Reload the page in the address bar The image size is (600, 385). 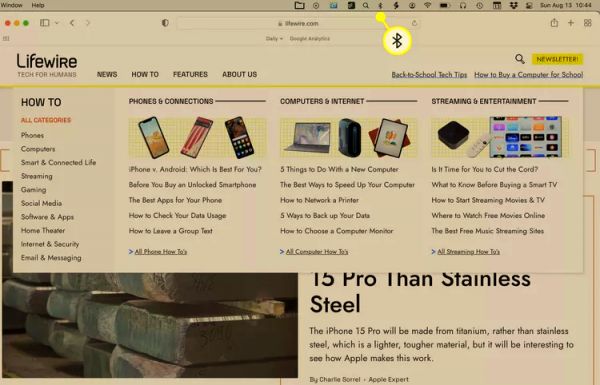[x=414, y=23]
